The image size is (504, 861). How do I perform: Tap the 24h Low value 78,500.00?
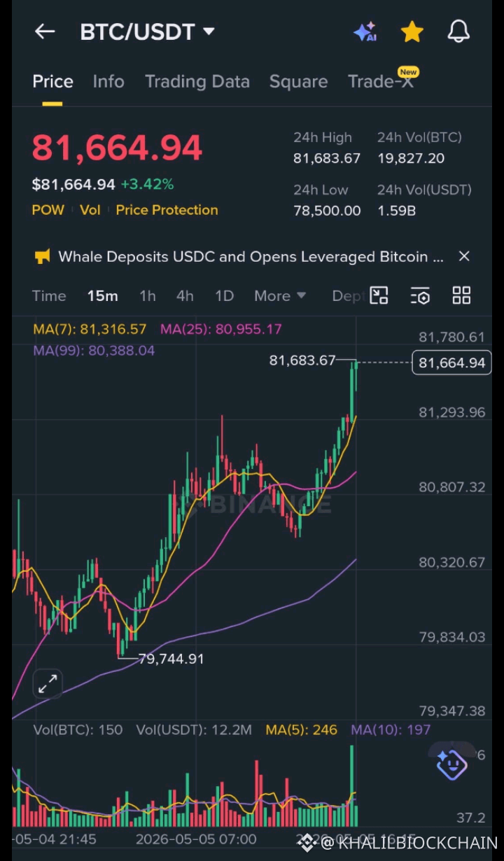click(327, 211)
